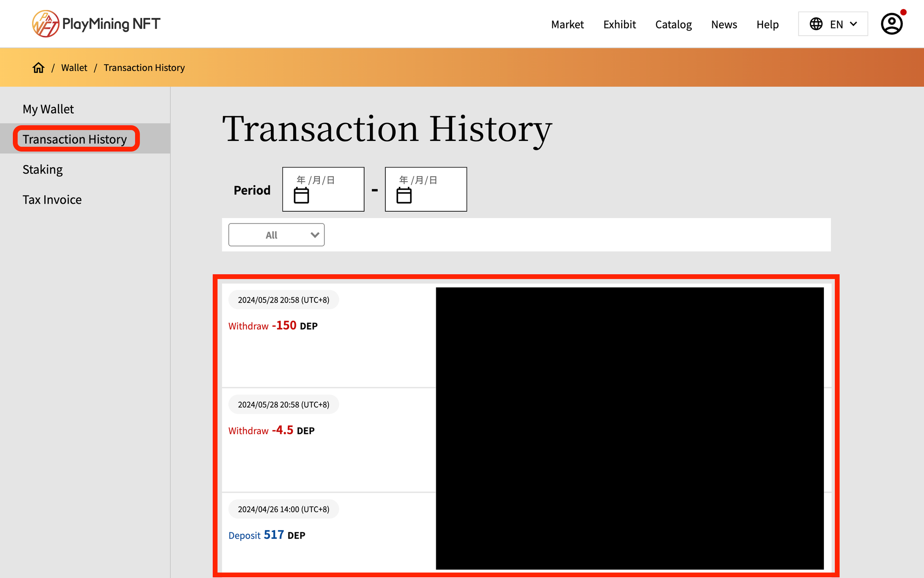Click the home icon in breadcrumb
This screenshot has height=578, width=924.
(38, 68)
